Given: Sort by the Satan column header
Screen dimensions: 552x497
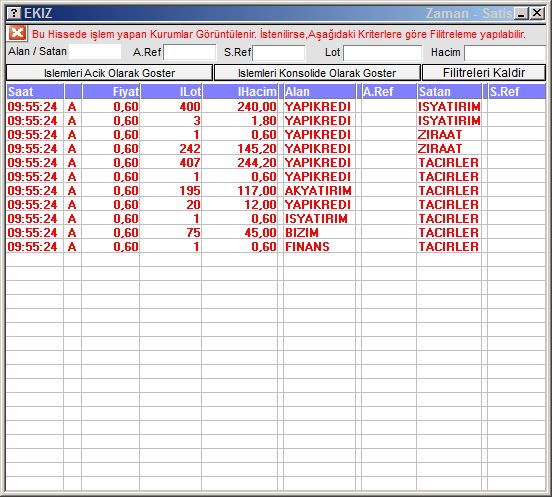Looking at the screenshot, I should (449, 92).
